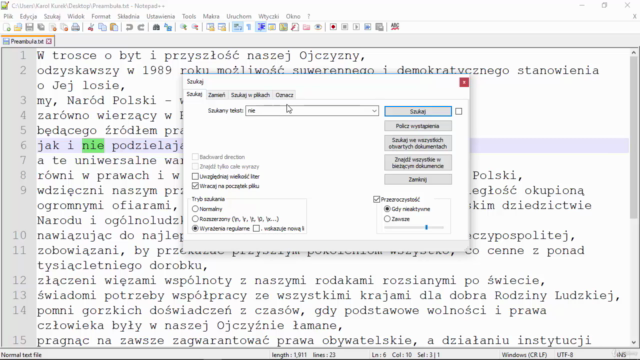Expand the 'Szukany tekst' dropdown history
This screenshot has height=360, width=640.
coord(374,111)
